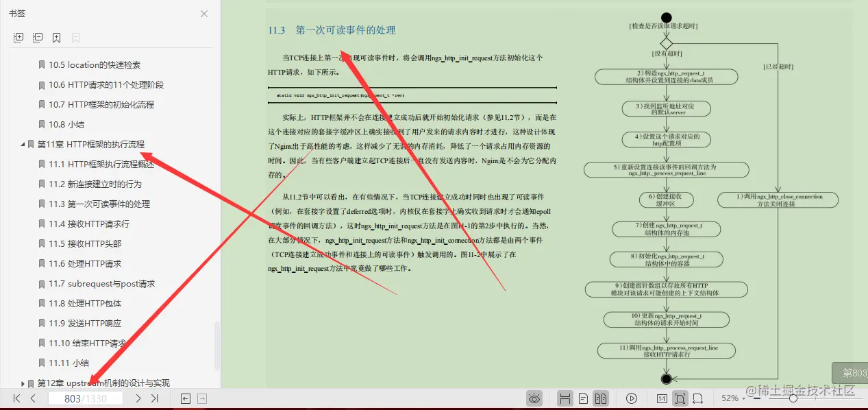Jump to the last page

click(x=154, y=398)
